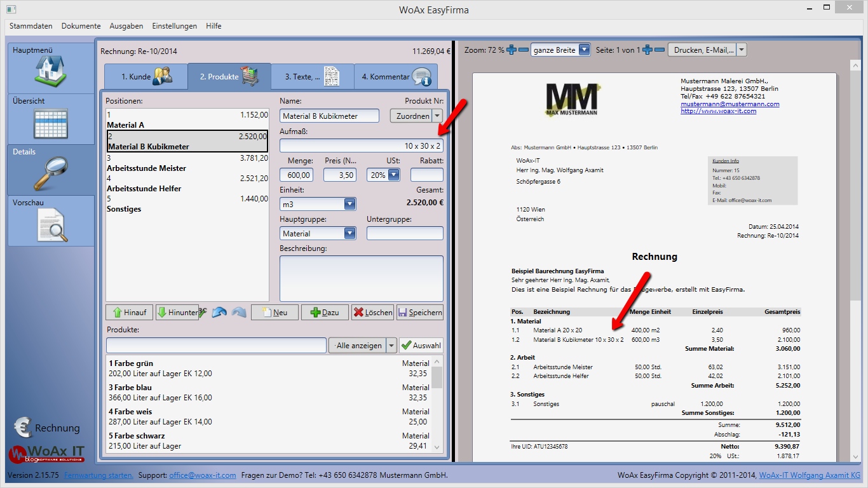Select position 2 Material B Kubikmeter
This screenshot has height=488, width=868.
(x=187, y=141)
